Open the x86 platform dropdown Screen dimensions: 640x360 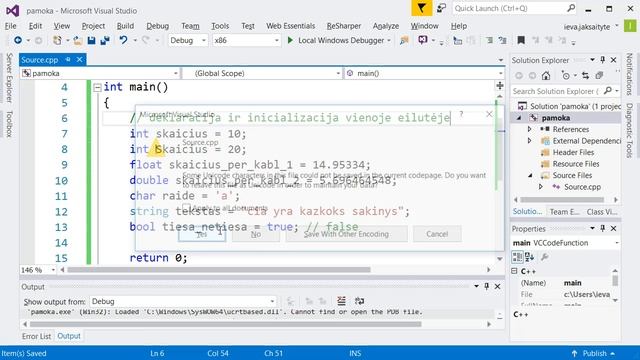click(246, 40)
